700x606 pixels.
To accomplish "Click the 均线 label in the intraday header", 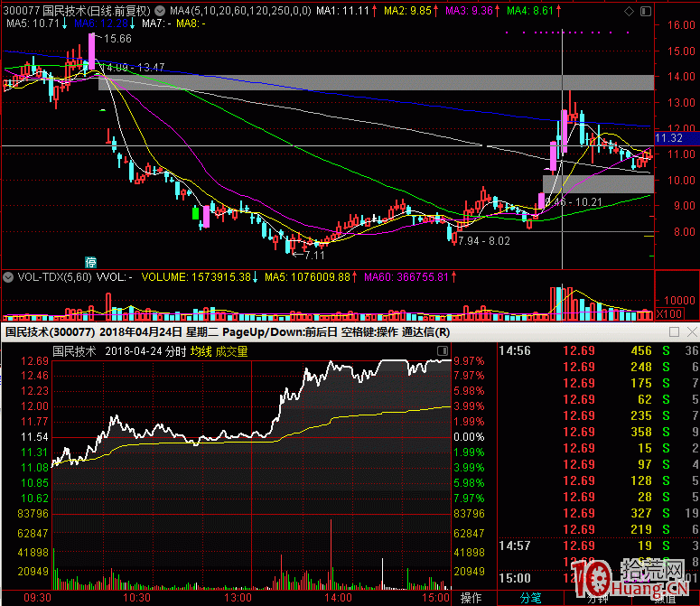I will (x=201, y=351).
